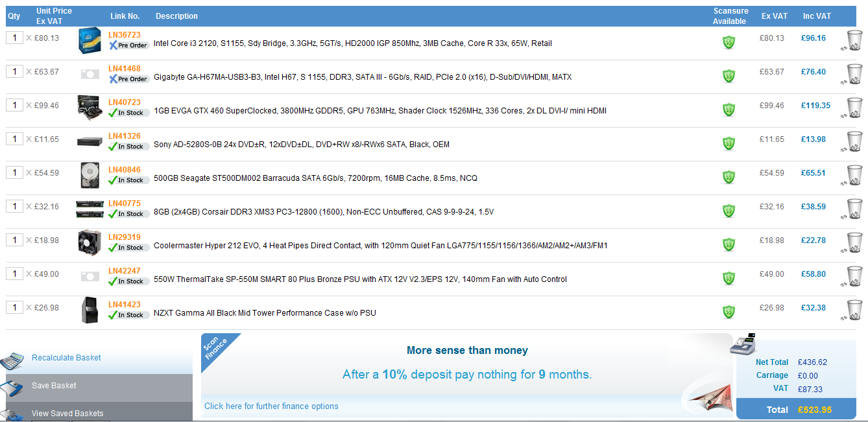Click Scansure shield for Gigabyte motherboard row
This screenshot has height=422, width=868.
coord(729,76)
